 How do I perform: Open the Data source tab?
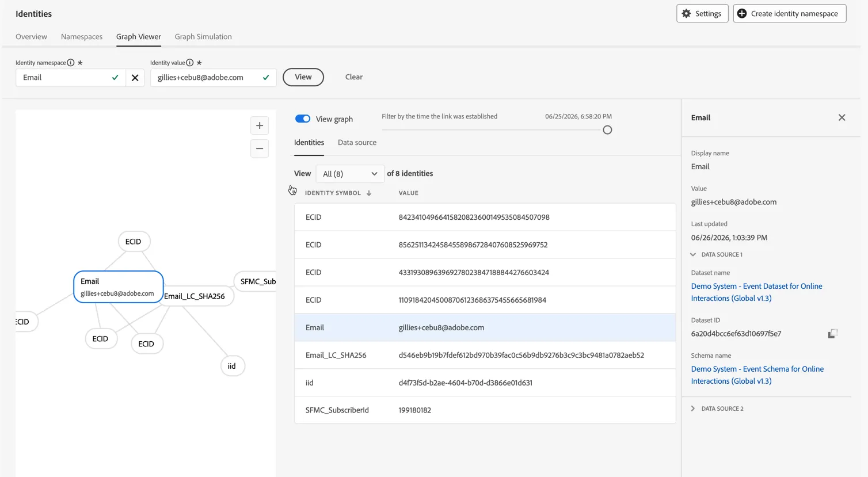357,142
